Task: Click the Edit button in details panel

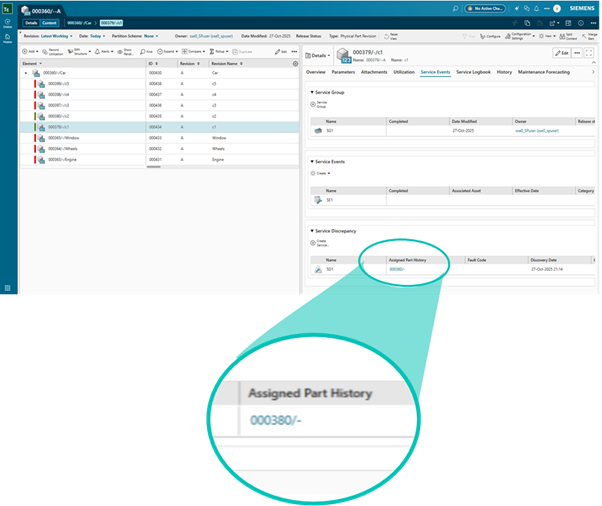Action: (563, 53)
